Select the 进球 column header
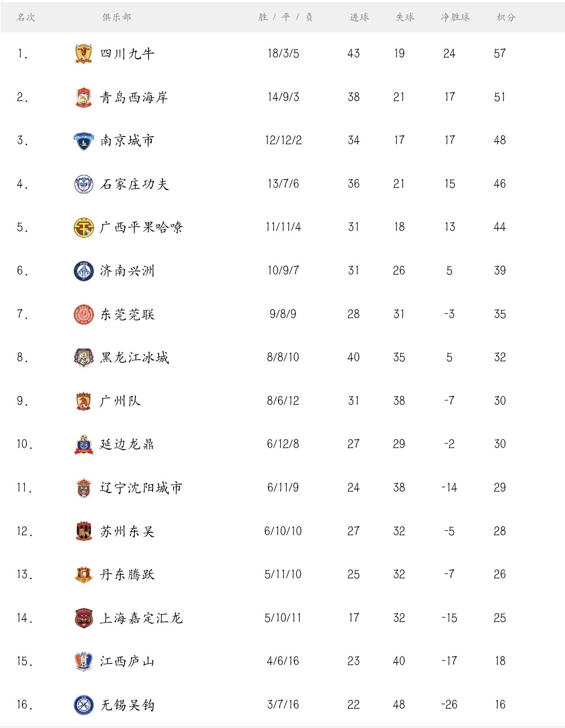 359,18
